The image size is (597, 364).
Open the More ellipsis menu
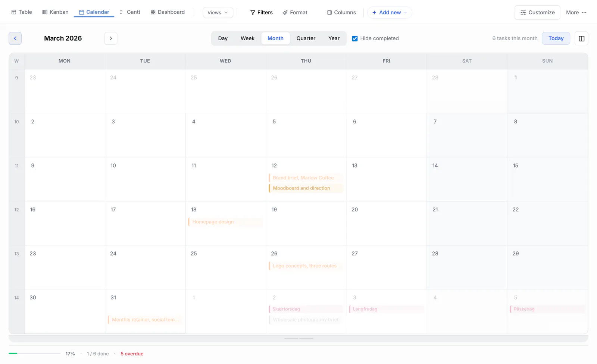576,12
